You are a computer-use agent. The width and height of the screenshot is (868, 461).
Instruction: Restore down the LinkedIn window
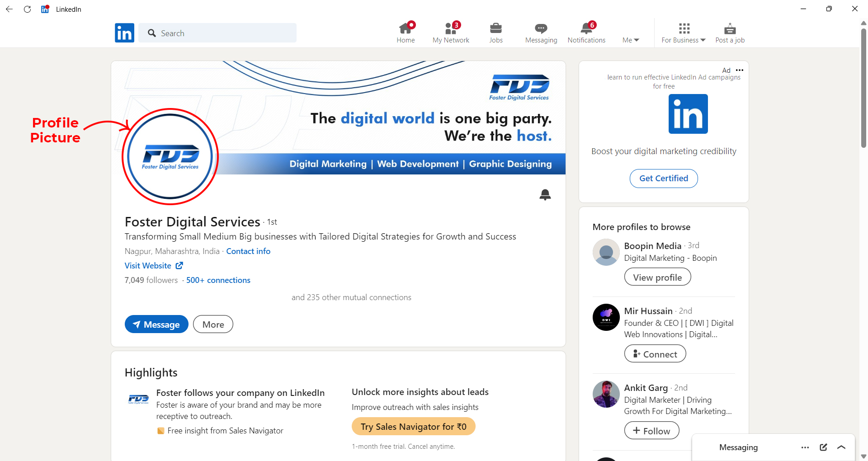pos(829,9)
